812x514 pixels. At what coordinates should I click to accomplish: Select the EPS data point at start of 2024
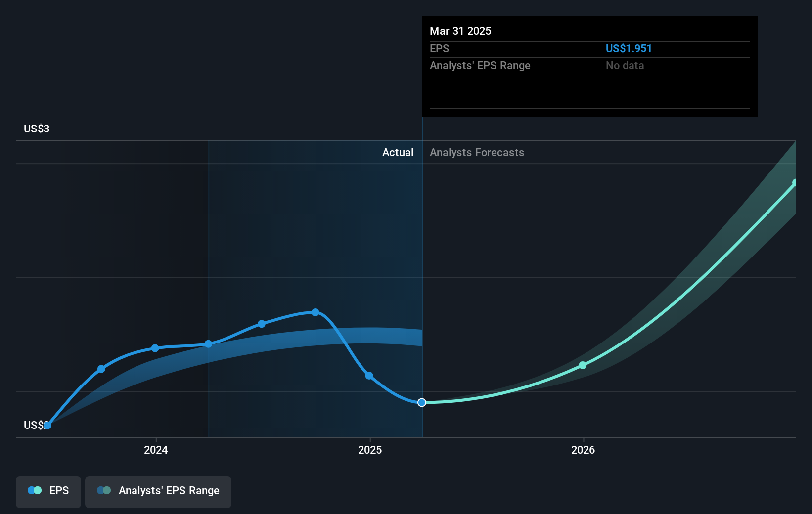tap(155, 348)
